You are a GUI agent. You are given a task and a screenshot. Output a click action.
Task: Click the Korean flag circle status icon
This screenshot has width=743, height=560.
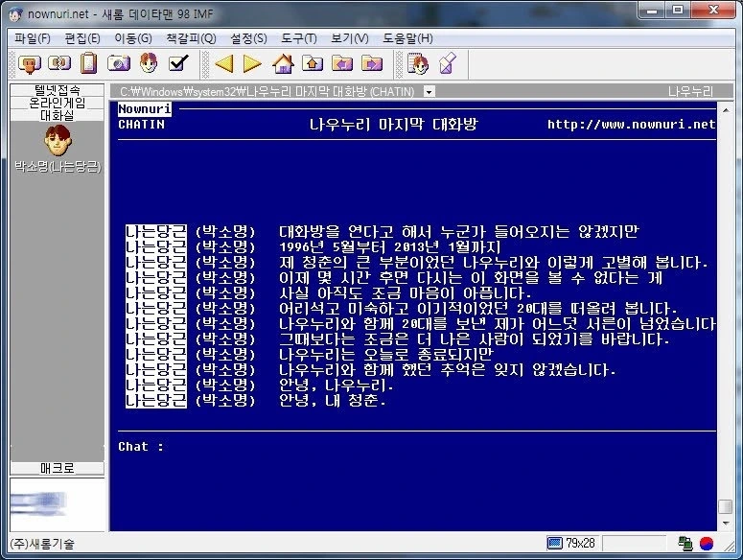(x=707, y=544)
